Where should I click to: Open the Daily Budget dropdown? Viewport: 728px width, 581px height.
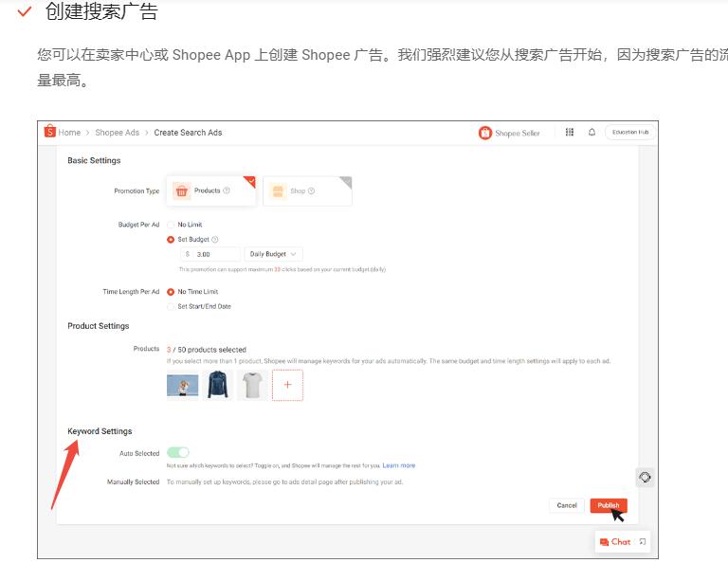[273, 254]
